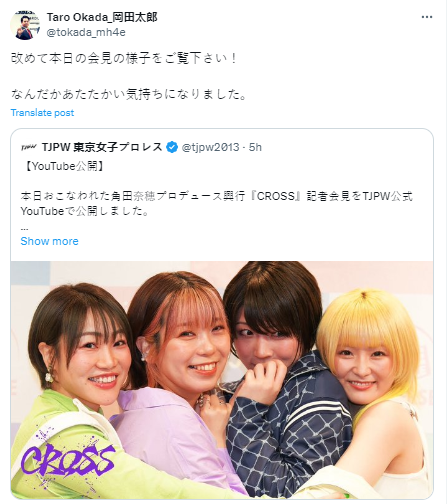Open the @tokada_mh4e handle
447x504 pixels.
86,32
